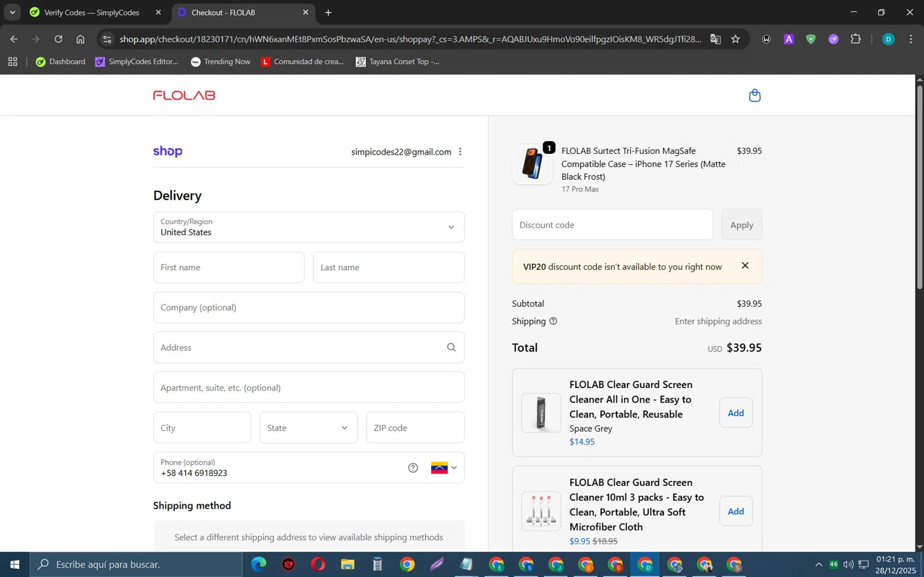
Task: Open the green shield AdGuard extension
Action: click(811, 39)
